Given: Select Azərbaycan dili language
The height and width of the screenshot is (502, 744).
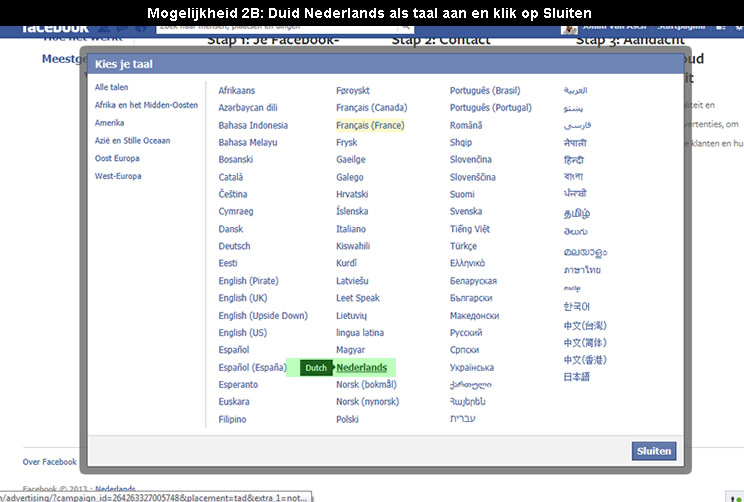Looking at the screenshot, I should pyautogui.click(x=248, y=108).
